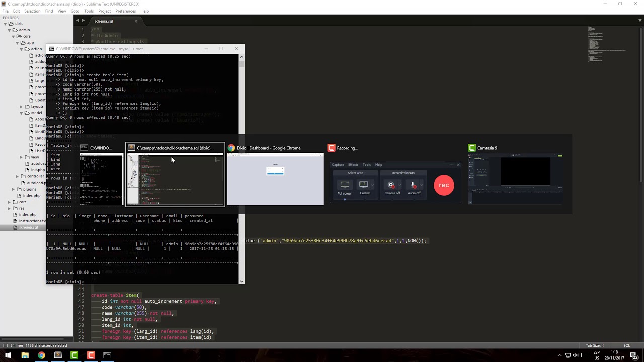Switch to the schema.sql Sublime thumbnail
Image resolution: width=644 pixels, height=362 pixels.
(x=175, y=174)
